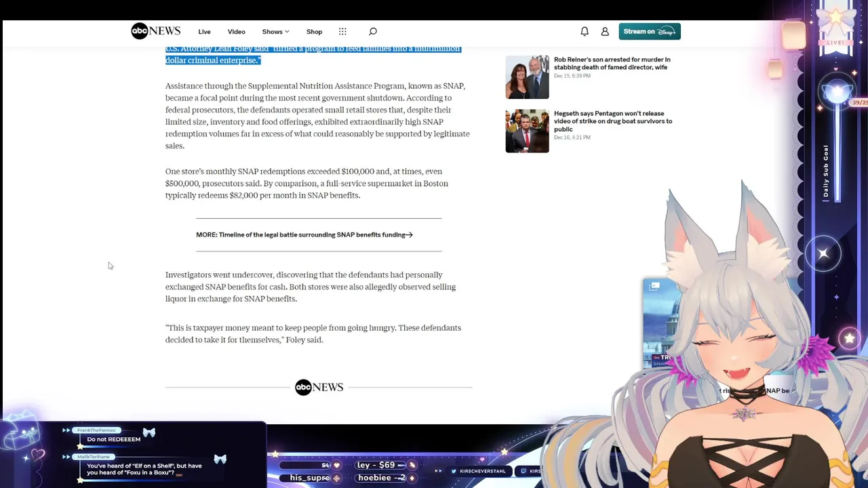Click the ABC News logo below the article

(x=319, y=387)
